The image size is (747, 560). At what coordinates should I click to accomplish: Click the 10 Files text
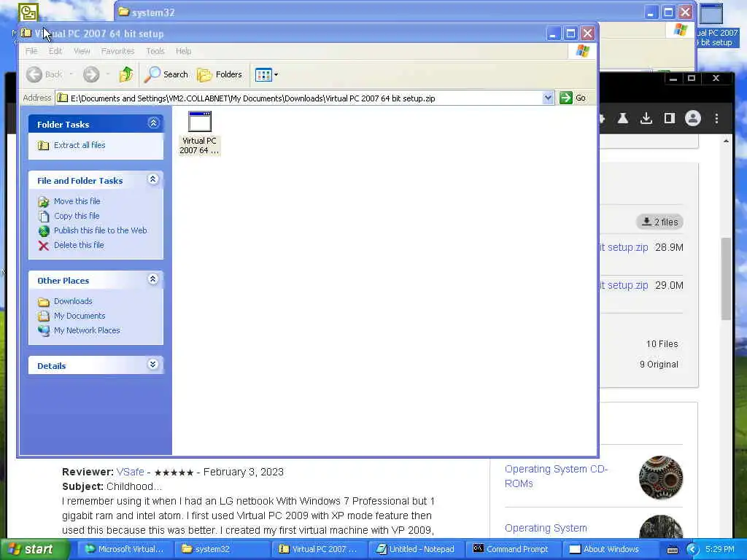tap(662, 344)
